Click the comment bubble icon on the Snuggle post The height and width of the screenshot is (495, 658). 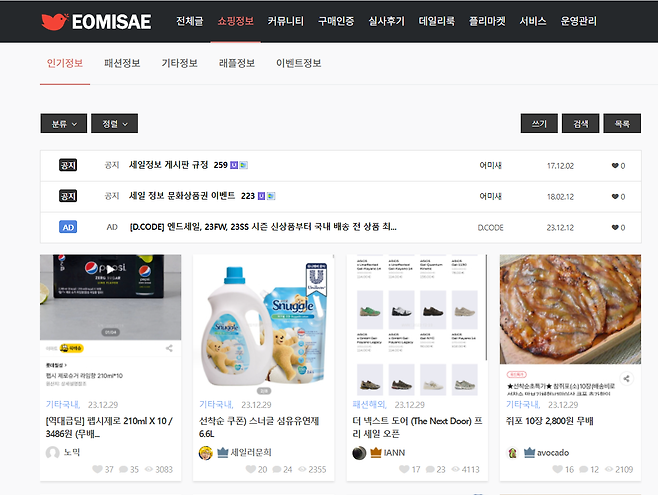point(277,469)
